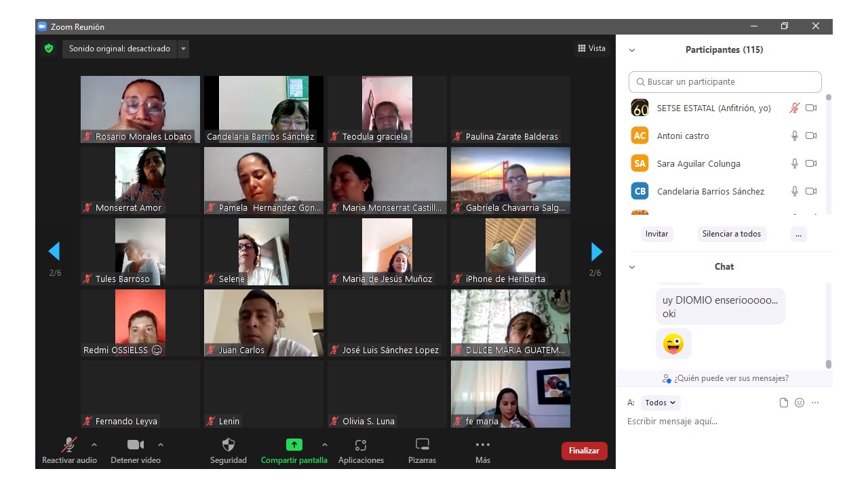Open the Vista grid view menu
Viewport: 868px width, 488px height.
[591, 48]
